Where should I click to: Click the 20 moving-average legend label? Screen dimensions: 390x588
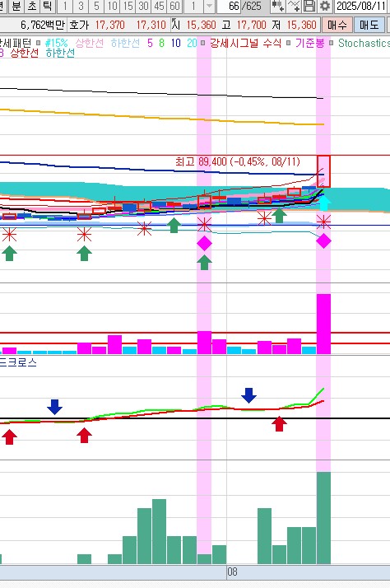tap(192, 43)
